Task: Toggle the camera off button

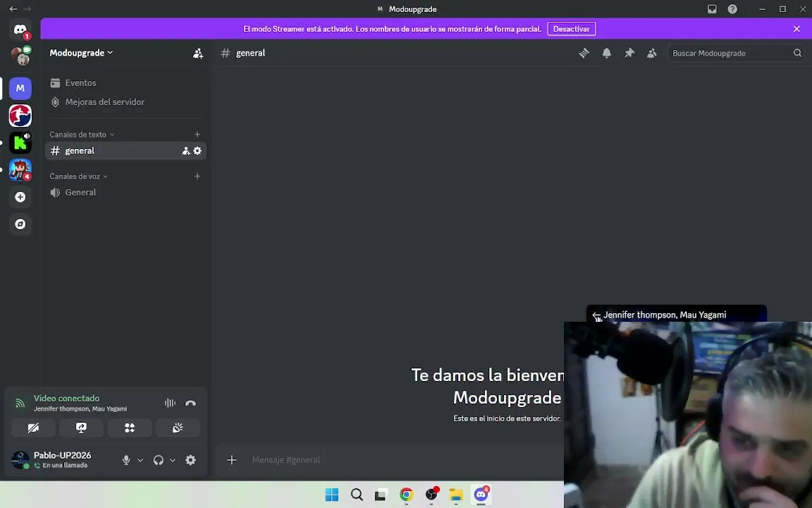Action: [33, 428]
